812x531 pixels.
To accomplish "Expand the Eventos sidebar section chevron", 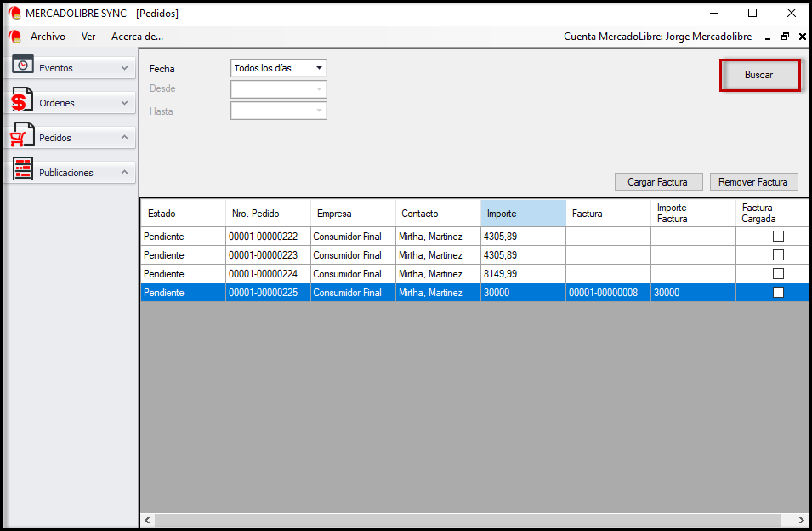I will point(124,68).
